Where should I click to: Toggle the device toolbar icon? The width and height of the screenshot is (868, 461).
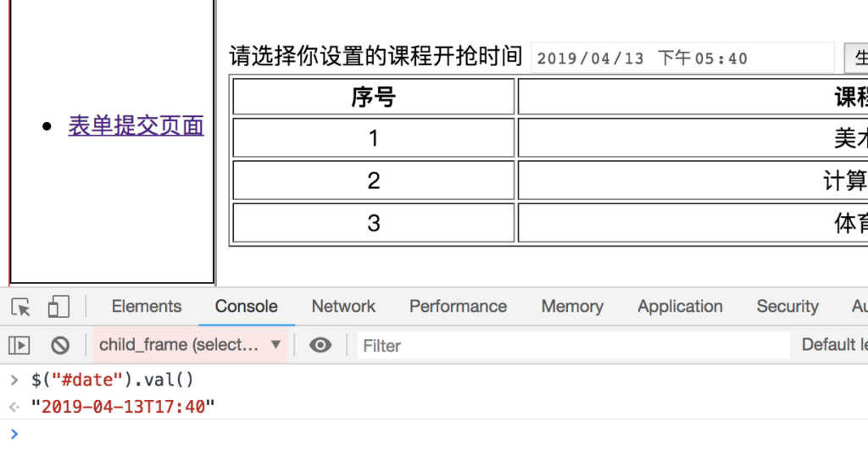(x=58, y=307)
